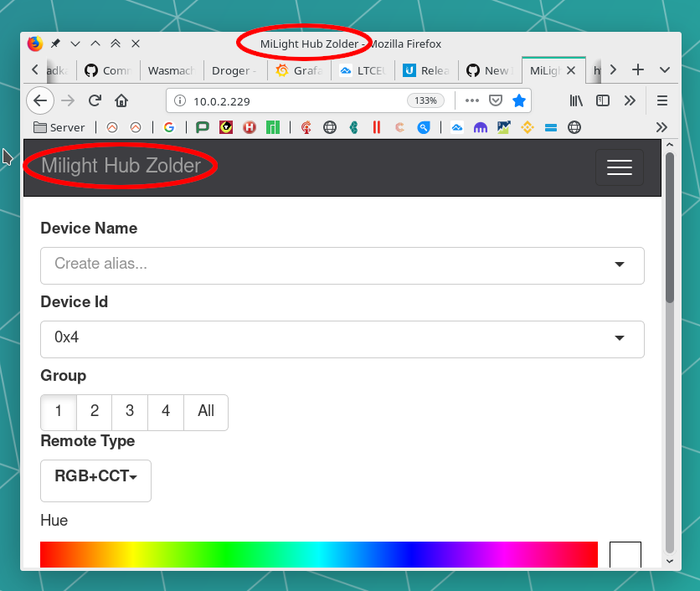700x591 pixels.
Task: Toggle All groups selection
Action: point(205,412)
